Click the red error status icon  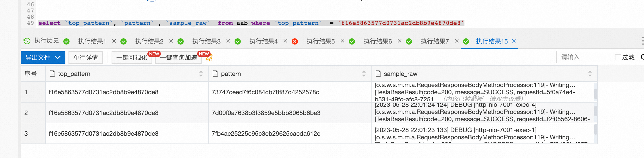pyautogui.click(x=295, y=41)
